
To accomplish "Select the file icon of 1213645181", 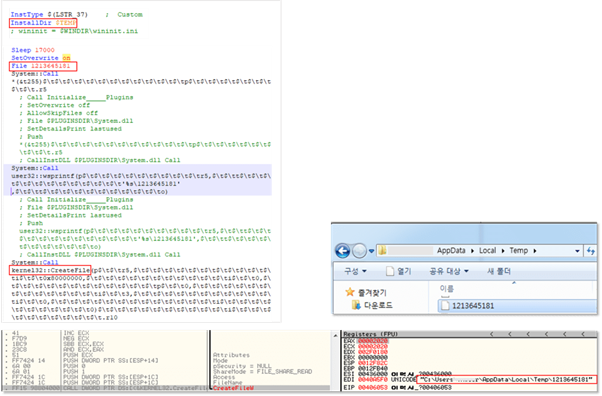I will (x=445, y=306).
